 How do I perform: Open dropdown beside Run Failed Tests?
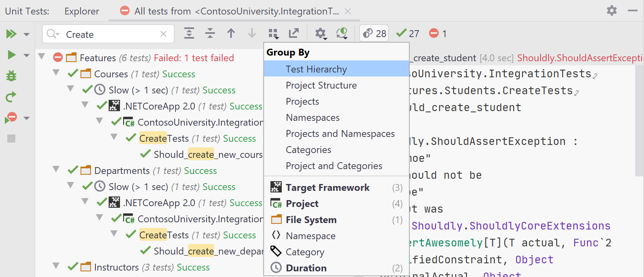(27, 118)
